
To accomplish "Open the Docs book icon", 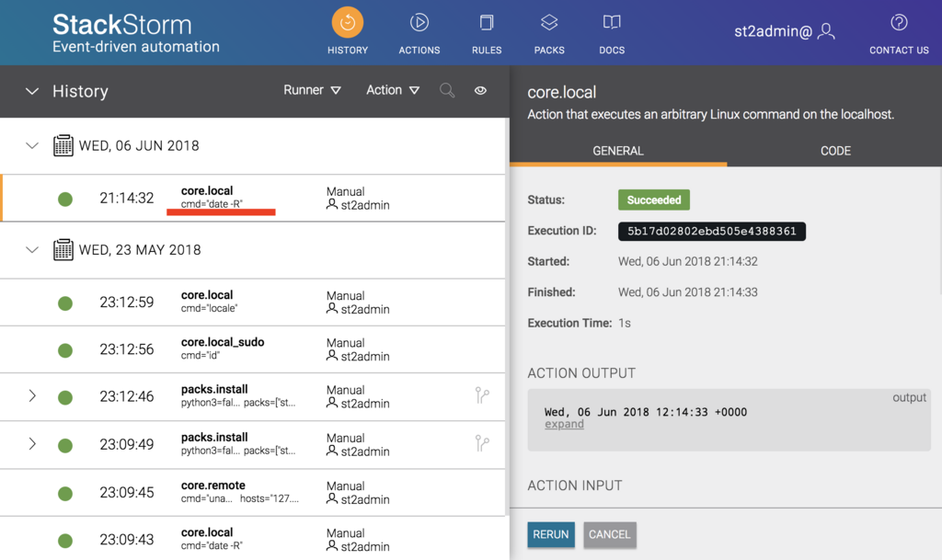I will 612,23.
